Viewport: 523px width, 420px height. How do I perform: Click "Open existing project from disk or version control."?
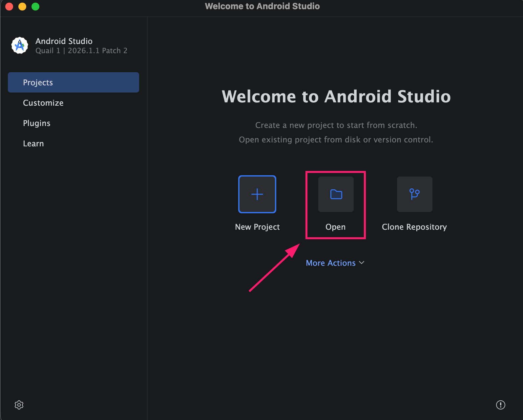[x=336, y=140]
